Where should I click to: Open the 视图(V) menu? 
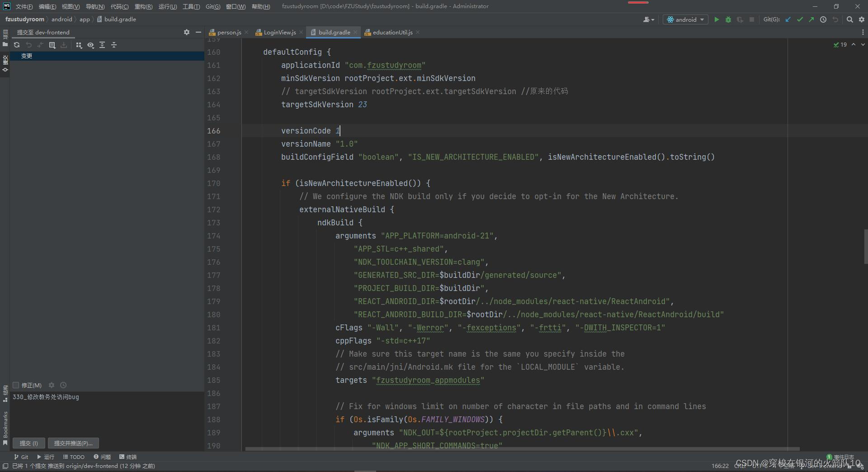(71, 6)
